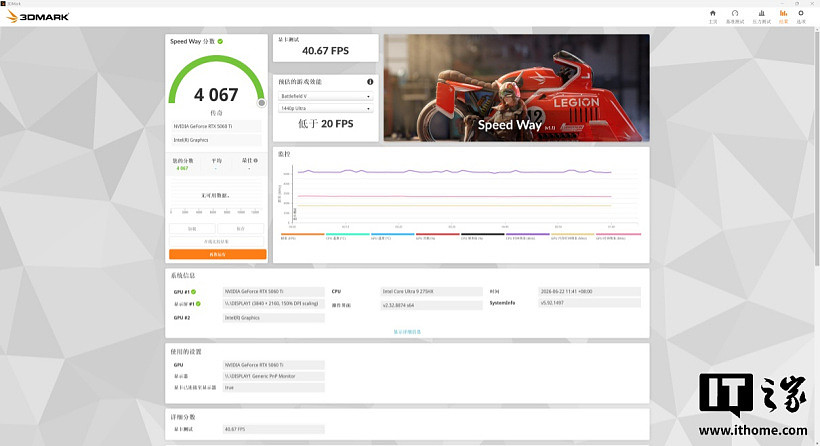
Task: Click the GPU #1 field in system info
Action: 274,291
